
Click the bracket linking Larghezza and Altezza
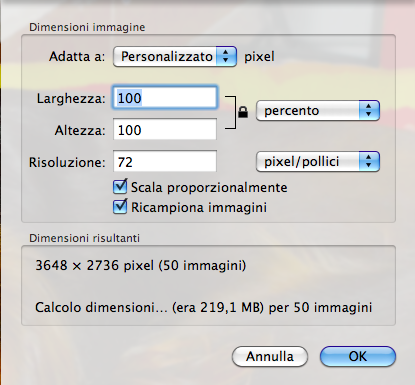(231, 112)
